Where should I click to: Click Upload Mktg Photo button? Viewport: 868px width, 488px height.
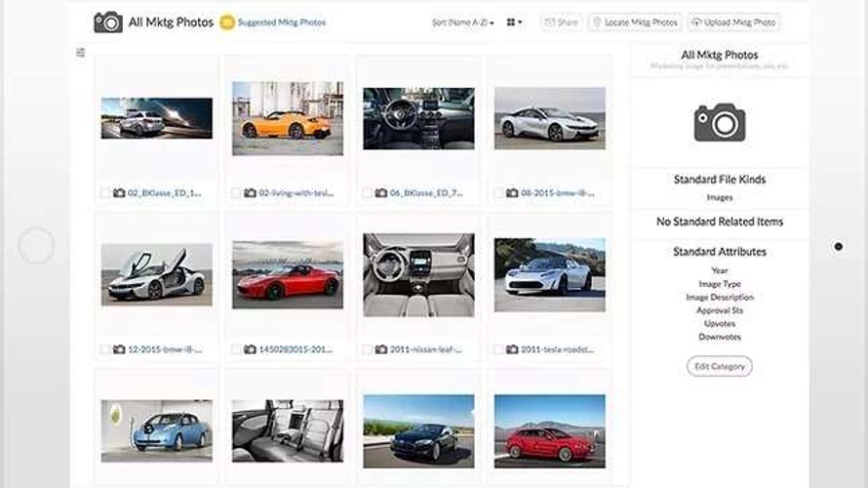733,22
